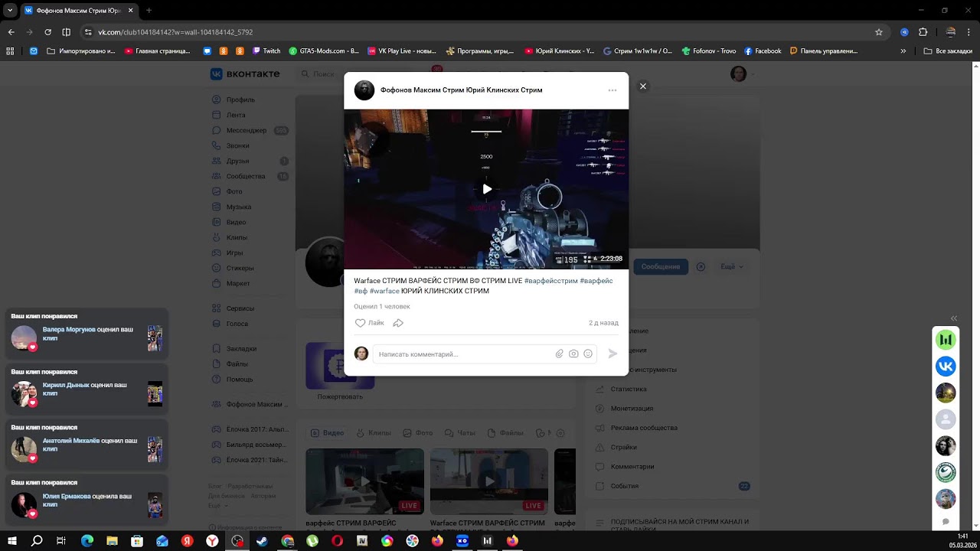Open Chrome apps grid in bookmarks bar
This screenshot has height=551, width=980.
pyautogui.click(x=10, y=51)
